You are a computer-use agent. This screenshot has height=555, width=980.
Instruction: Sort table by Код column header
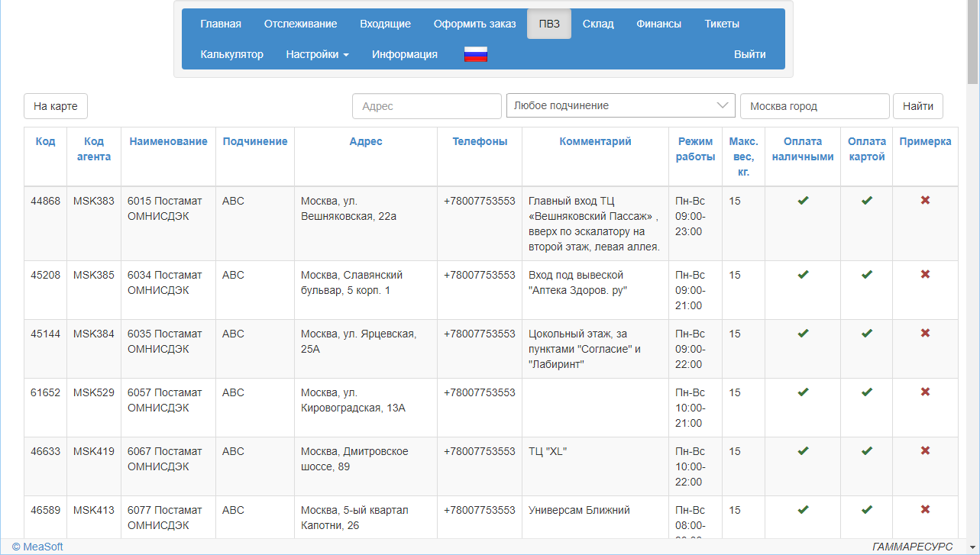click(45, 141)
